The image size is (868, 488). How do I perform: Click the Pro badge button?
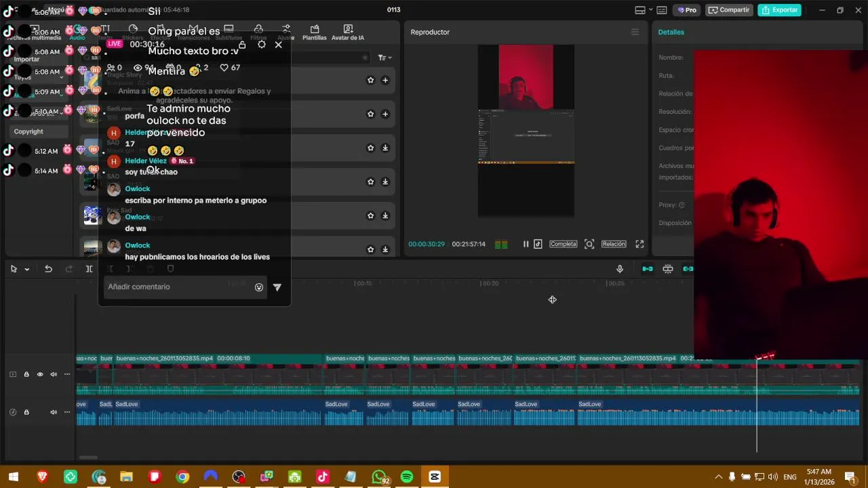(688, 10)
